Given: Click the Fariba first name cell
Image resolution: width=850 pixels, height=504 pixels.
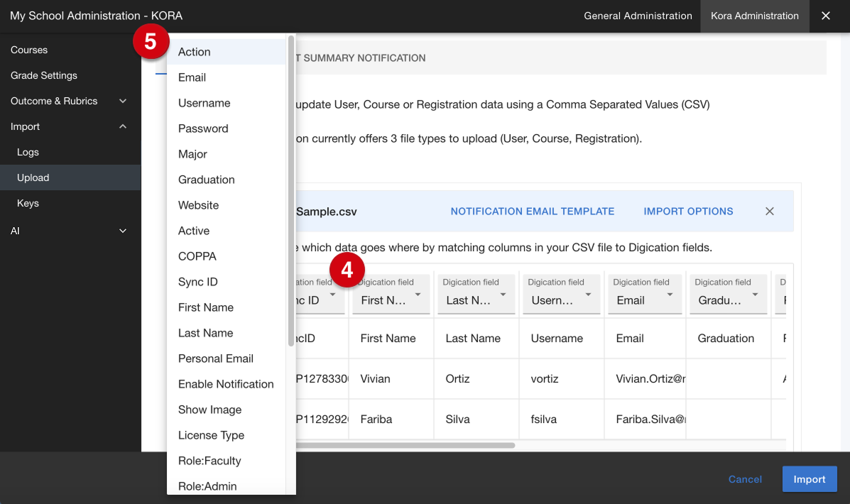Looking at the screenshot, I should tap(391, 420).
